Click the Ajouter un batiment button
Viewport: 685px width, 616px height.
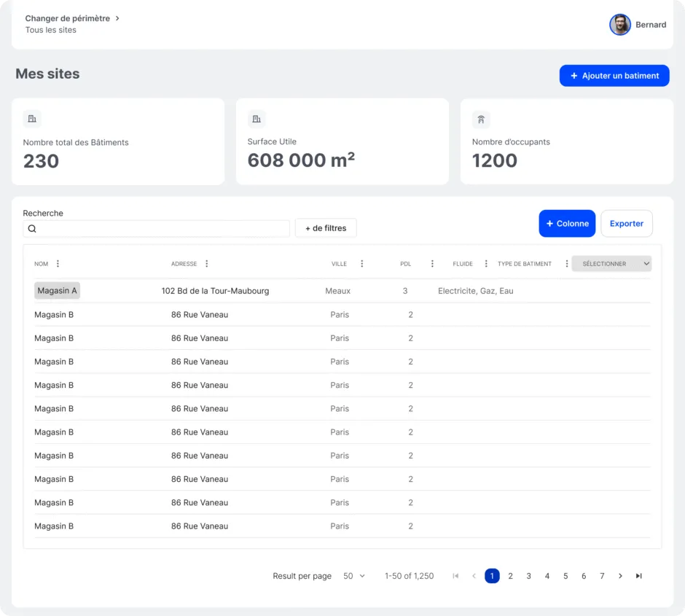(614, 76)
